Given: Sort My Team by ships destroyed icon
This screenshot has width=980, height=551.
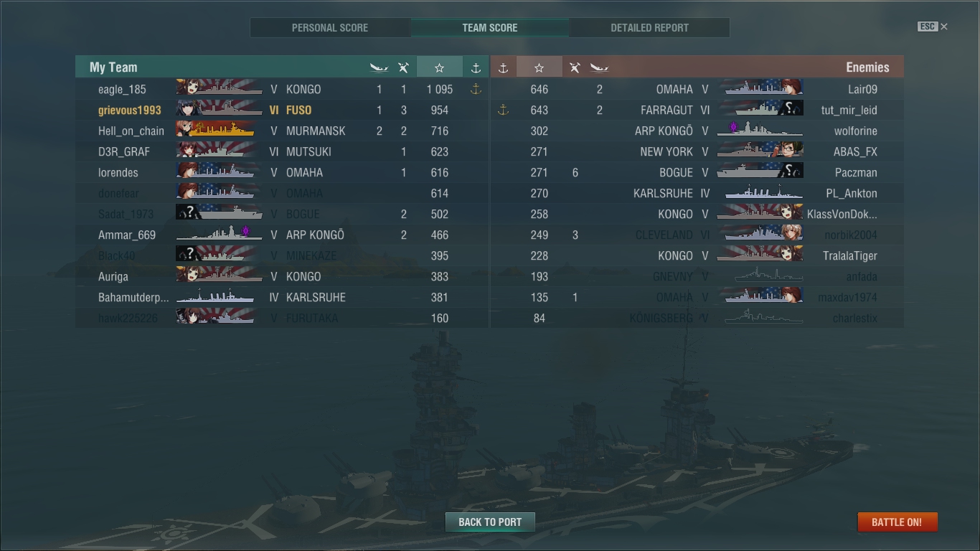Looking at the screenshot, I should [379, 67].
